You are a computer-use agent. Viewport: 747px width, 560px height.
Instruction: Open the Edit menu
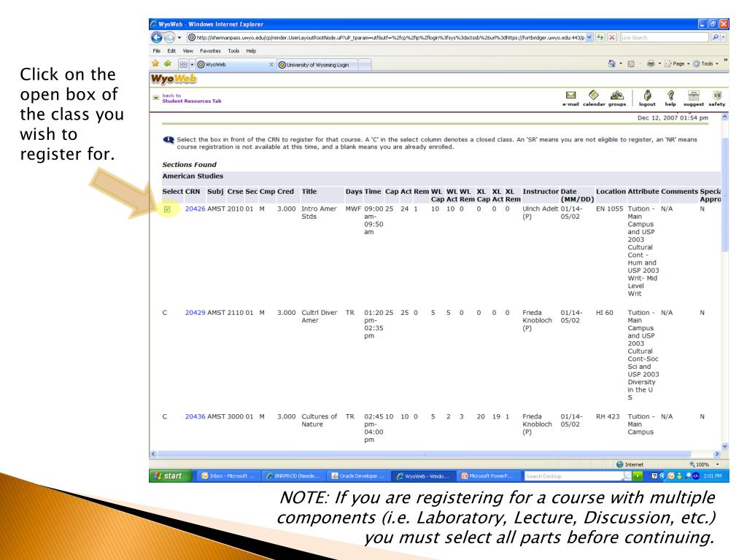(171, 51)
